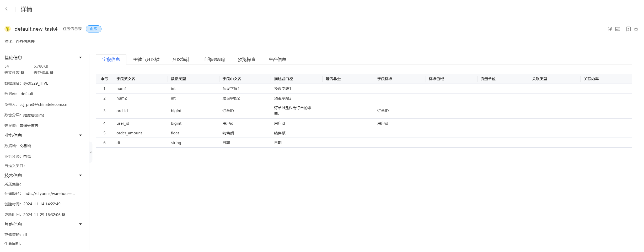
Task: Open the 血缘&影响 tab
Action: coord(214,59)
